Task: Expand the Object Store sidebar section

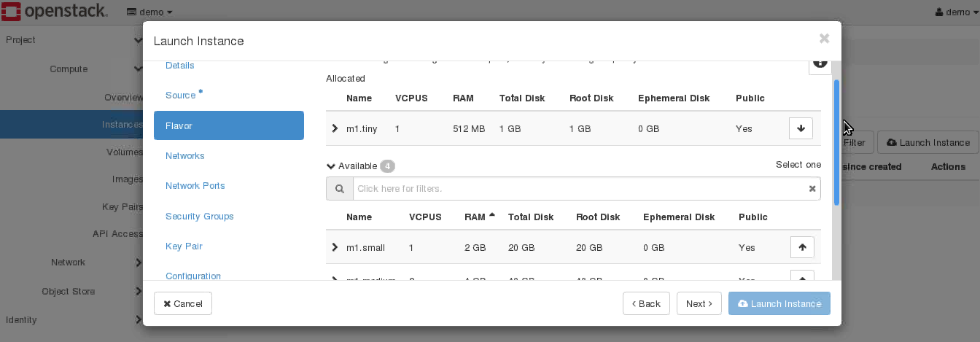Action: tap(71, 292)
